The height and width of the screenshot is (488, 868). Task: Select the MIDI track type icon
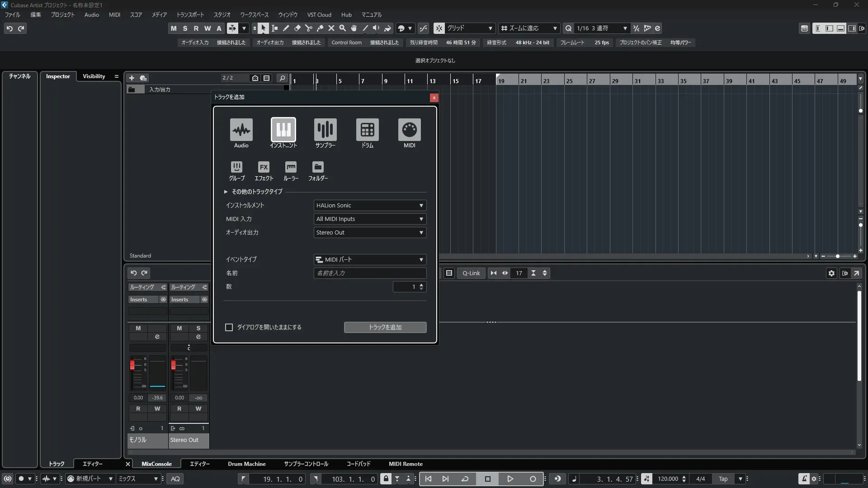pos(409,130)
